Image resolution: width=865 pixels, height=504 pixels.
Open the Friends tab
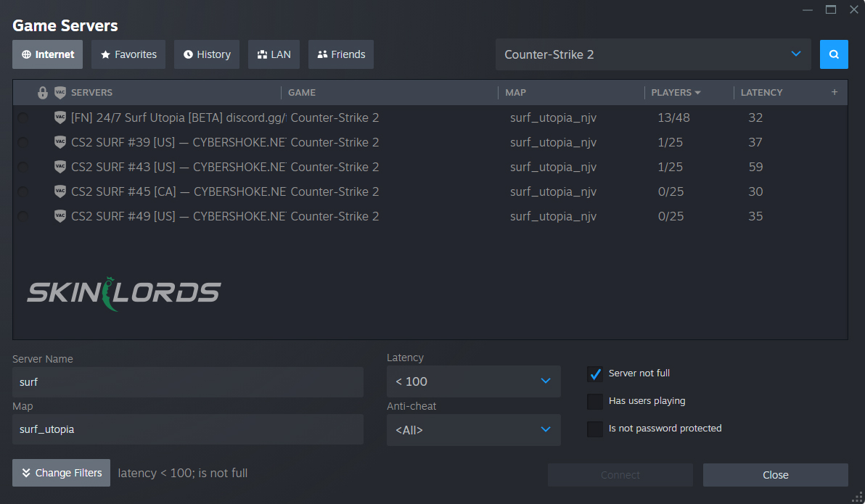click(x=341, y=54)
